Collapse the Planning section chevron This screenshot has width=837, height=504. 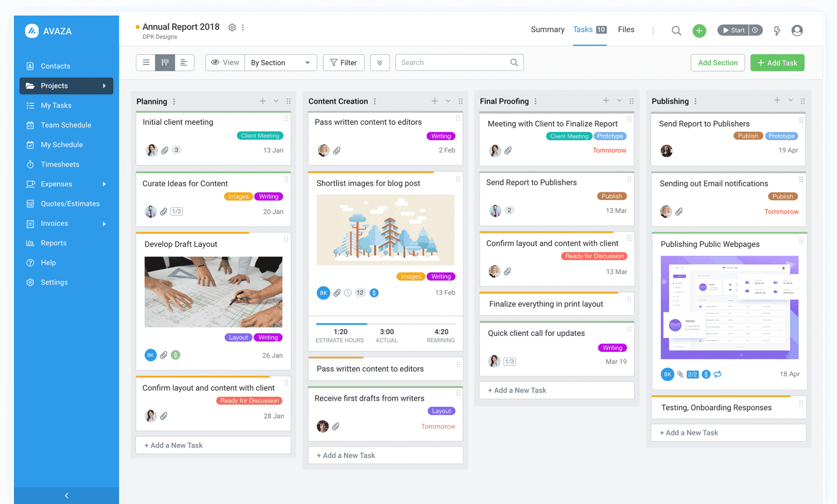pos(276,101)
